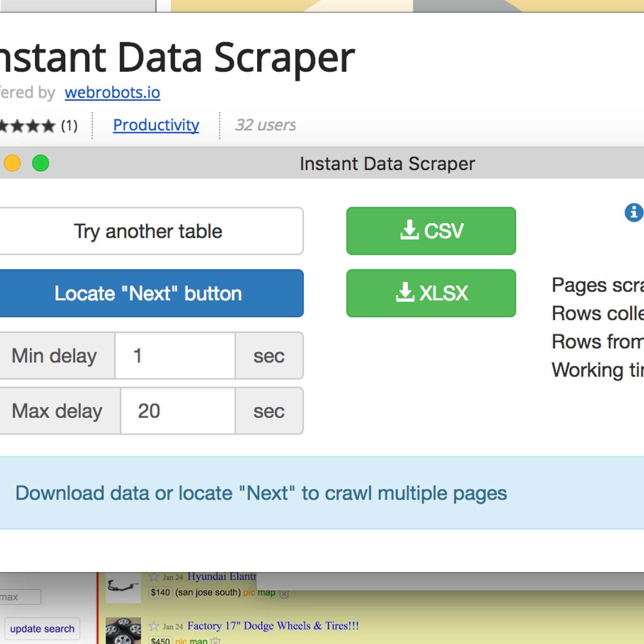Screen dimensions: 644x644
Task: Click the sec unit beside Min delay
Action: (269, 355)
